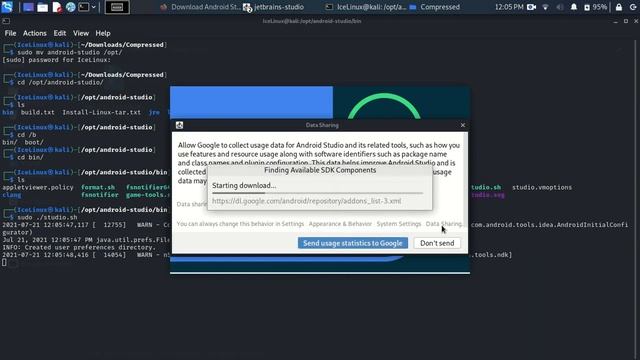Click the battery 95% indicator
Viewport: 640px width, 360px height.
[x=596, y=7]
